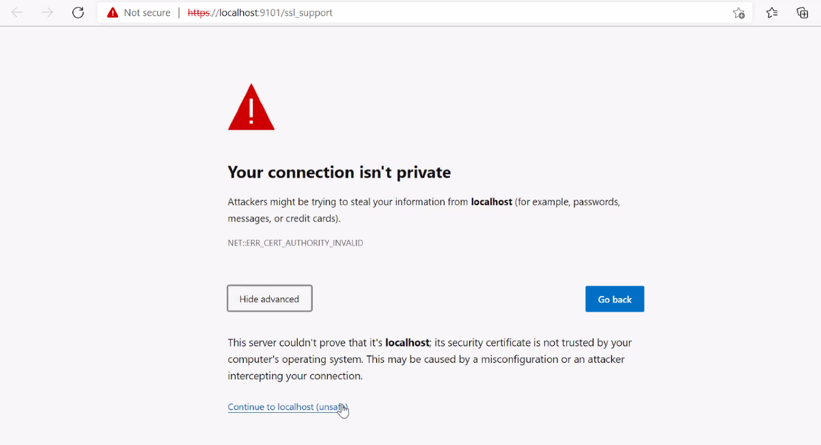The width and height of the screenshot is (821, 445).
Task: Open the Favorites list icon
Action: [x=772, y=13]
